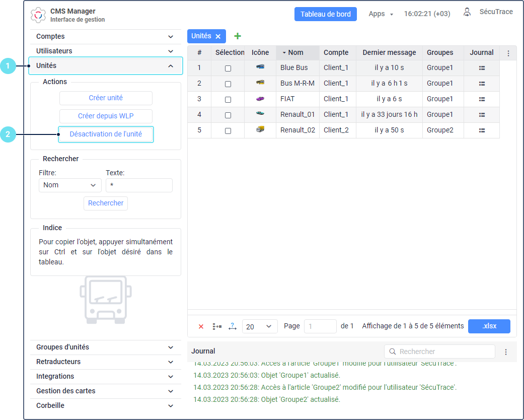
Task: Click the journal icon for Renault_02 row
Action: (x=482, y=130)
